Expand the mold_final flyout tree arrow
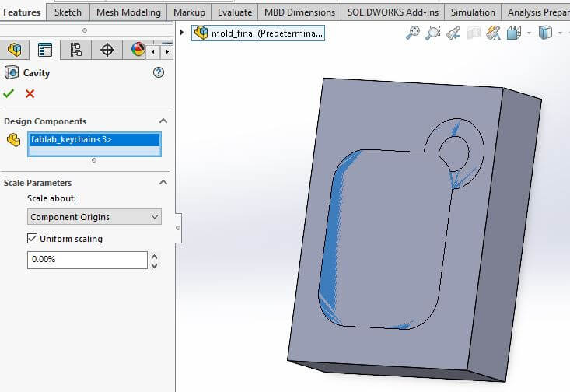 [x=182, y=33]
